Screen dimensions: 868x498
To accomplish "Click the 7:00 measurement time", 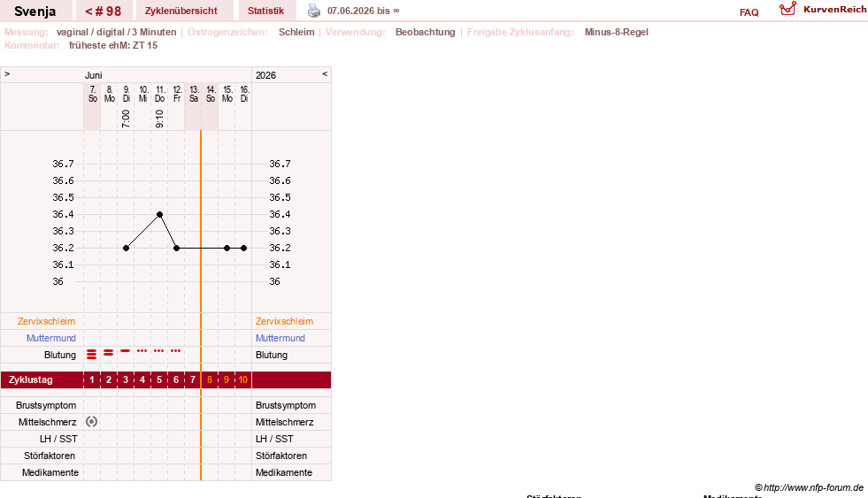I will point(126,119).
